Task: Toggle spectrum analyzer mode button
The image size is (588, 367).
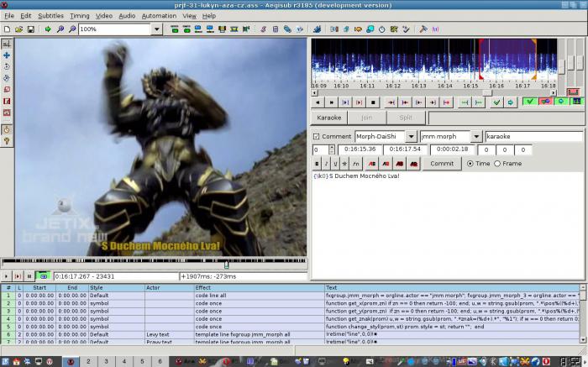Action: (576, 102)
